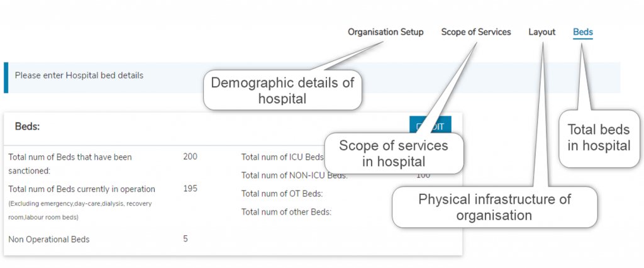The width and height of the screenshot is (644, 268).
Task: Click the 'Total beds in hospital' callout
Action: pyautogui.click(x=598, y=138)
